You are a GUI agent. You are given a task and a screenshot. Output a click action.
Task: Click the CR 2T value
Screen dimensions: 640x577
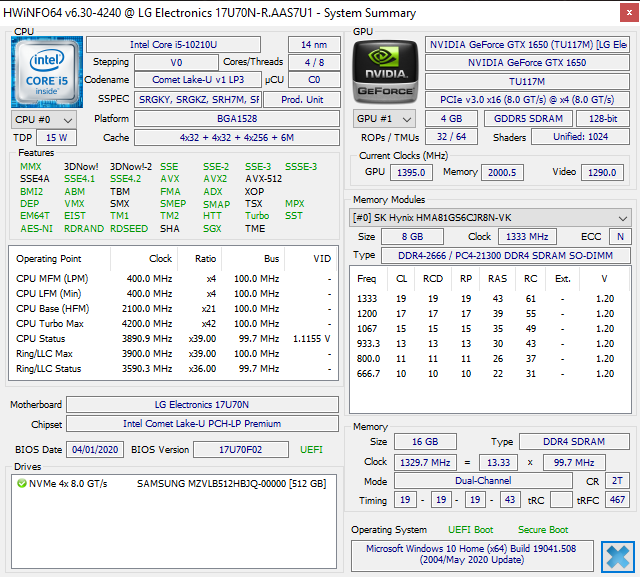coord(617,481)
